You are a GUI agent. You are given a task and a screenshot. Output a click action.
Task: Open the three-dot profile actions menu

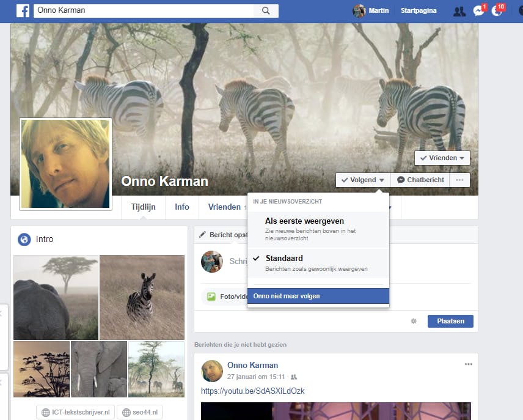tap(459, 180)
